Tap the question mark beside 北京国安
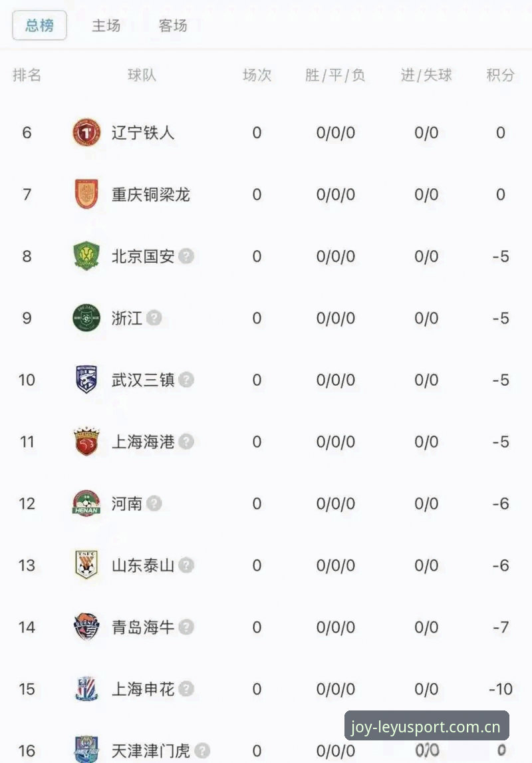Image resolution: width=532 pixels, height=763 pixels. (x=186, y=256)
